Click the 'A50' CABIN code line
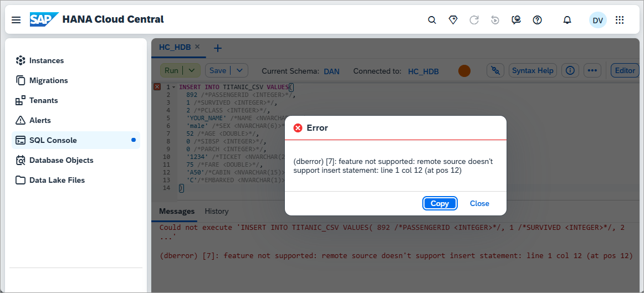 tap(235, 172)
